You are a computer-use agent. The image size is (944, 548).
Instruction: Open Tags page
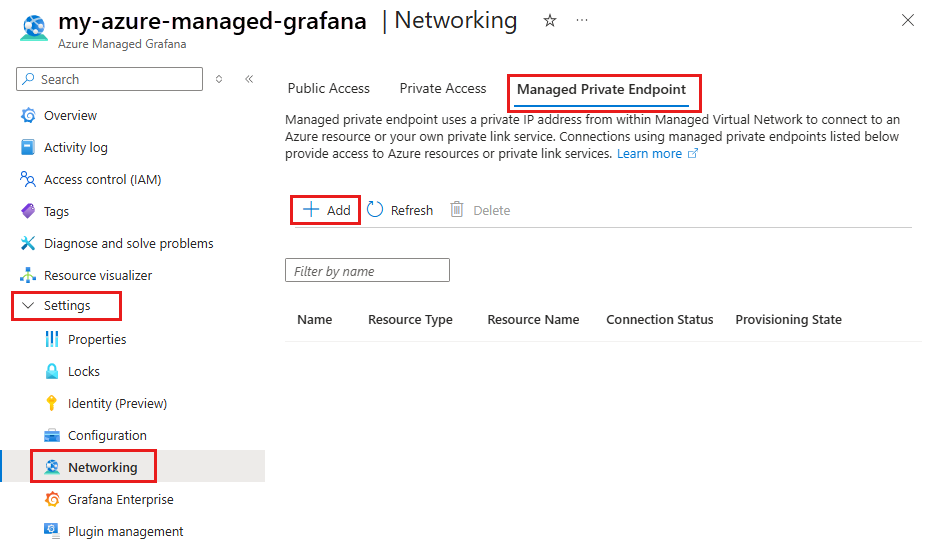57,211
